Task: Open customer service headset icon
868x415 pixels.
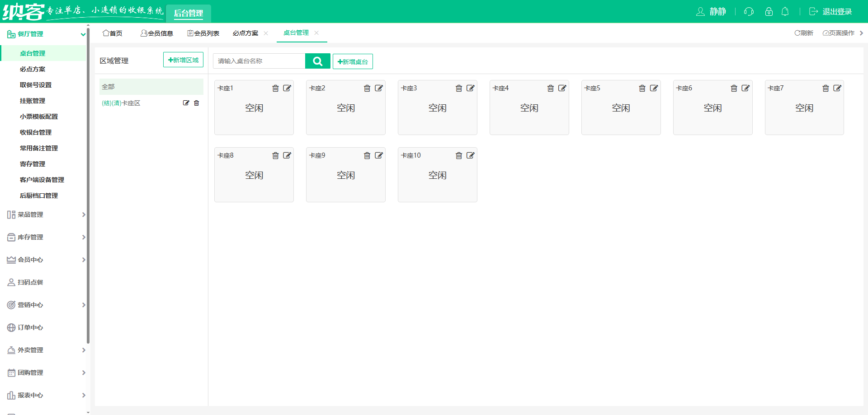Action: point(749,12)
